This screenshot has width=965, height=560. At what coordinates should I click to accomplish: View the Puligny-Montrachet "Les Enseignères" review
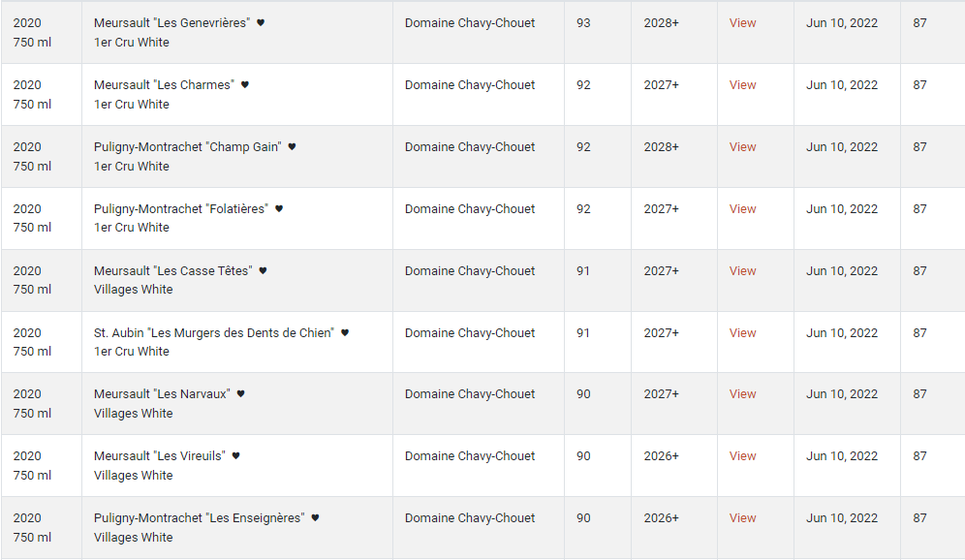(742, 518)
